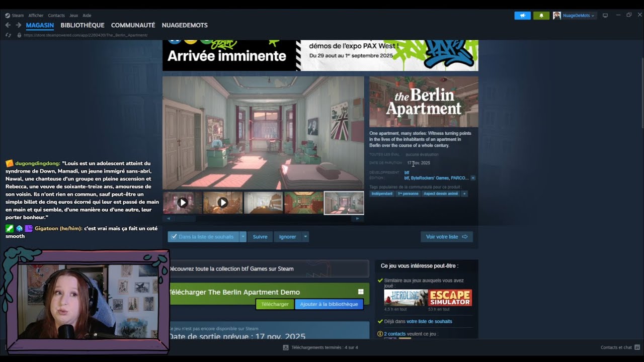Click the large bedroom screenshot
Viewport: 644px width, 362px height.
263,133
